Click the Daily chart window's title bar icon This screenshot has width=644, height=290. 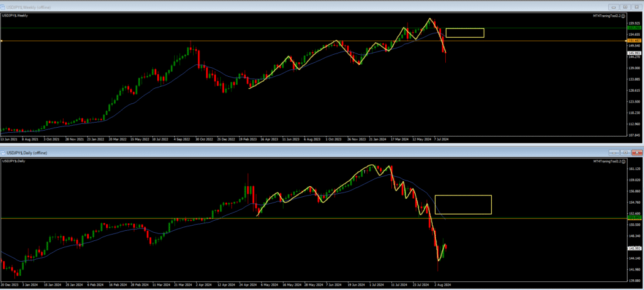[x=4, y=153]
